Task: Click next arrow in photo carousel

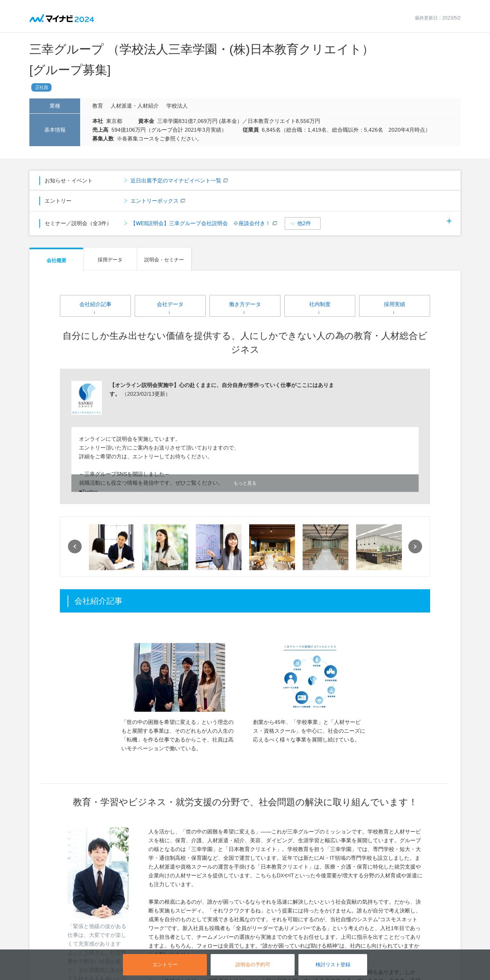Action: point(415,546)
